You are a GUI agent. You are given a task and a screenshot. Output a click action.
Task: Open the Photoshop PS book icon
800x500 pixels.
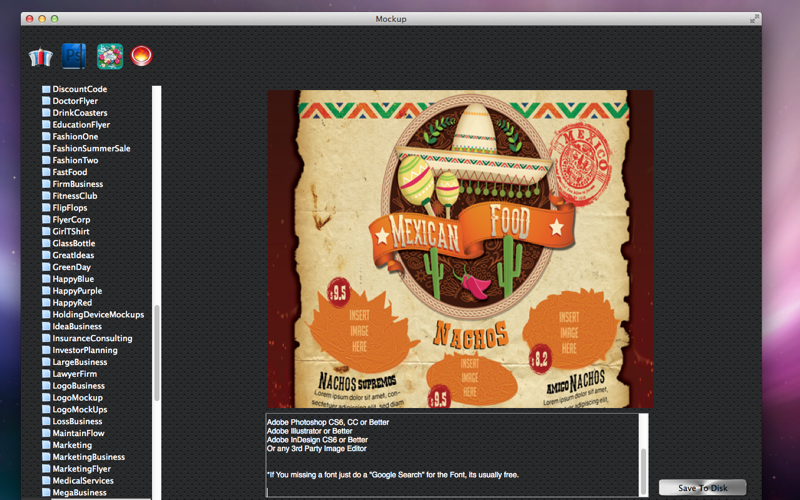click(74, 56)
